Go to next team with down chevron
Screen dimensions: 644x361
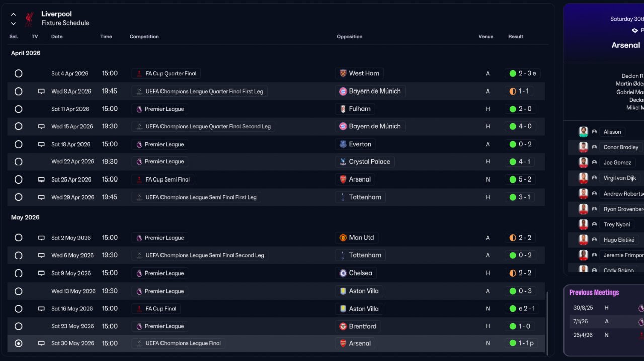(x=13, y=23)
